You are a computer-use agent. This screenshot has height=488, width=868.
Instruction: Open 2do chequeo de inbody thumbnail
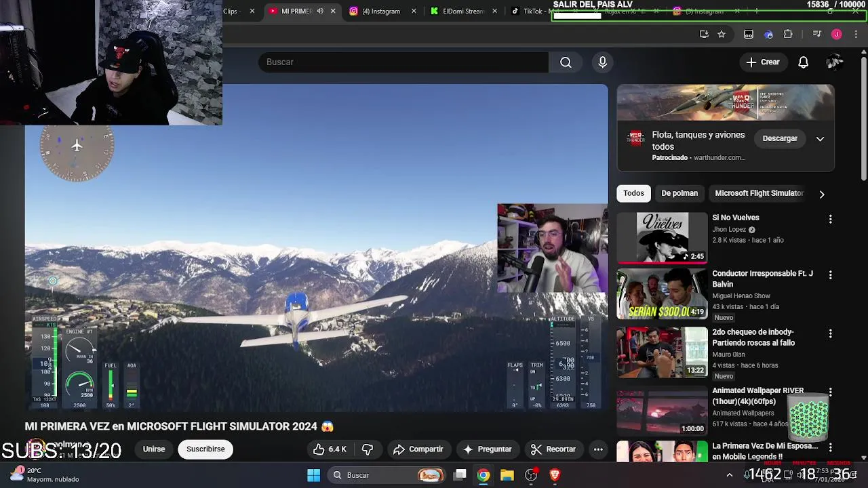click(x=662, y=352)
